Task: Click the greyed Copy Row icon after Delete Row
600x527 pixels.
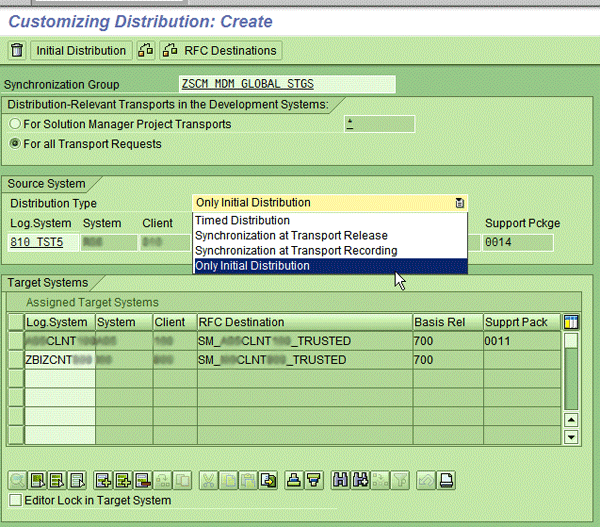Action: pyautogui.click(x=163, y=480)
